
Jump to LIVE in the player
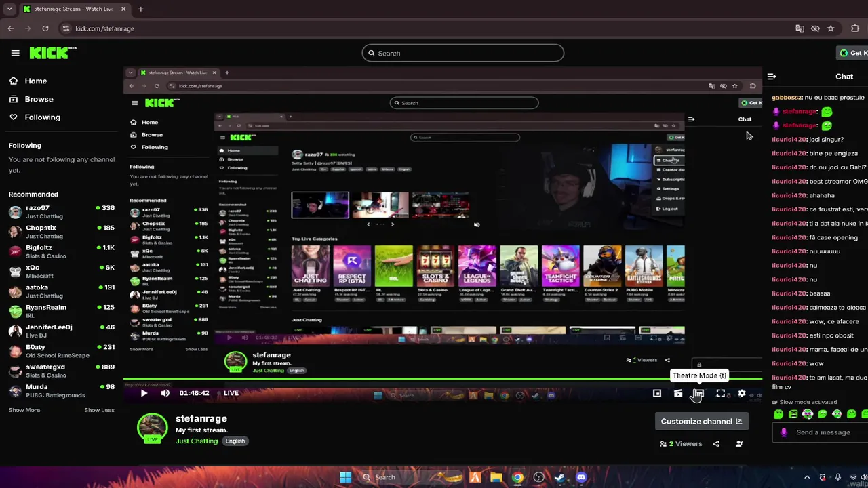point(231,393)
